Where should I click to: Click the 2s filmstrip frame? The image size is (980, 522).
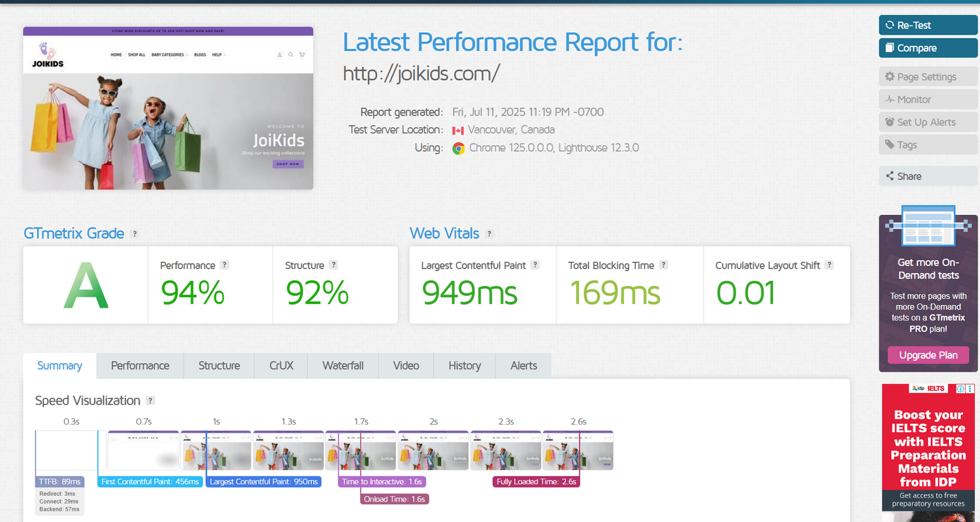pyautogui.click(x=433, y=450)
